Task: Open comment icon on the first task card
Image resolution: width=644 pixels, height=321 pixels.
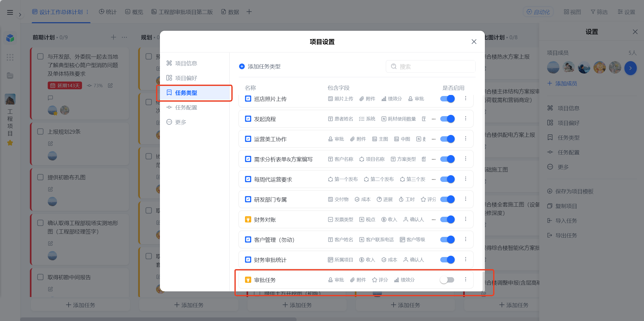Action: [51, 98]
